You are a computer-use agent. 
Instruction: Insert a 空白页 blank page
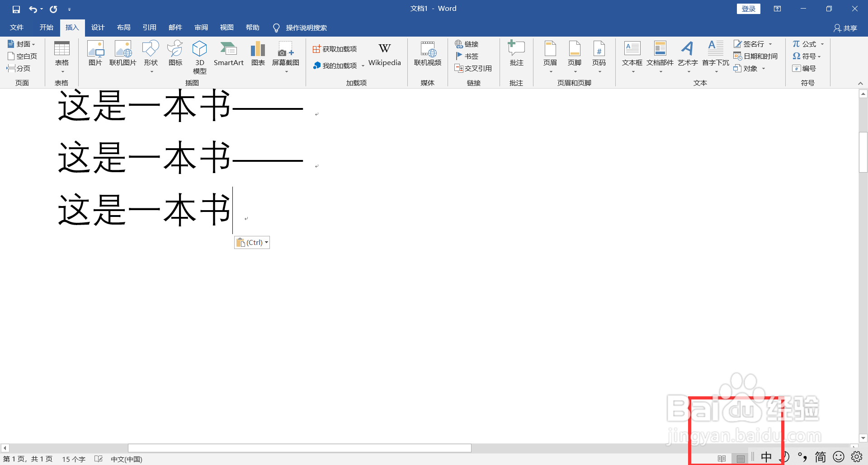click(x=23, y=56)
